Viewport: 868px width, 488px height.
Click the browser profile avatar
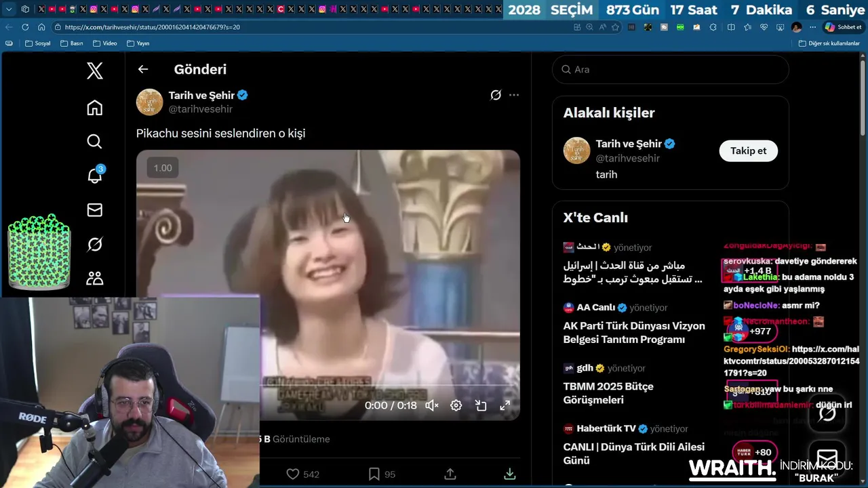[796, 27]
